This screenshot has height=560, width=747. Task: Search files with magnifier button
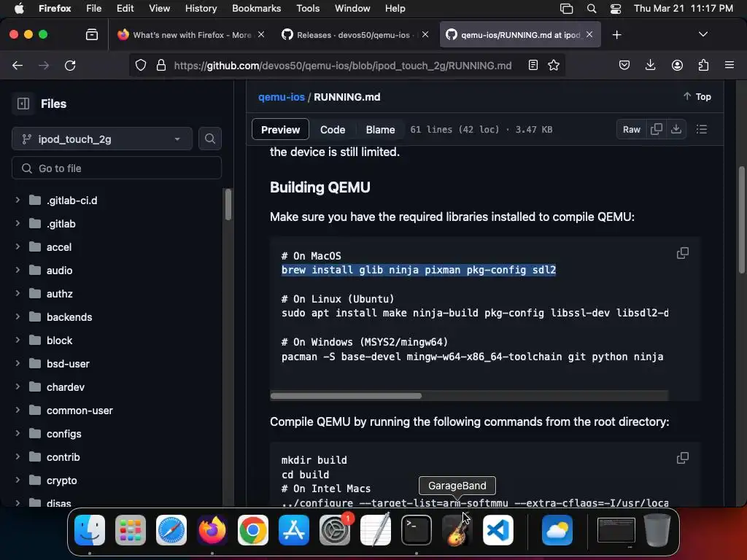coord(210,139)
